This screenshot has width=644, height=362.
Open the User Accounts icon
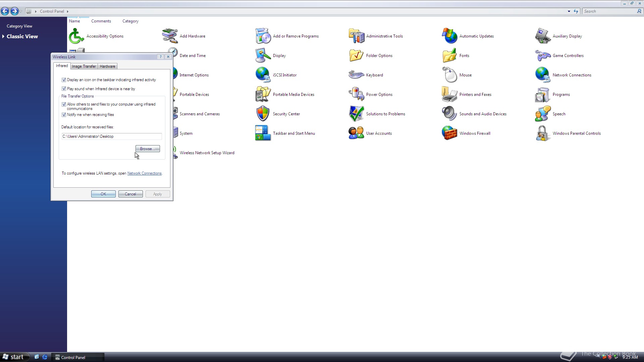tap(356, 133)
